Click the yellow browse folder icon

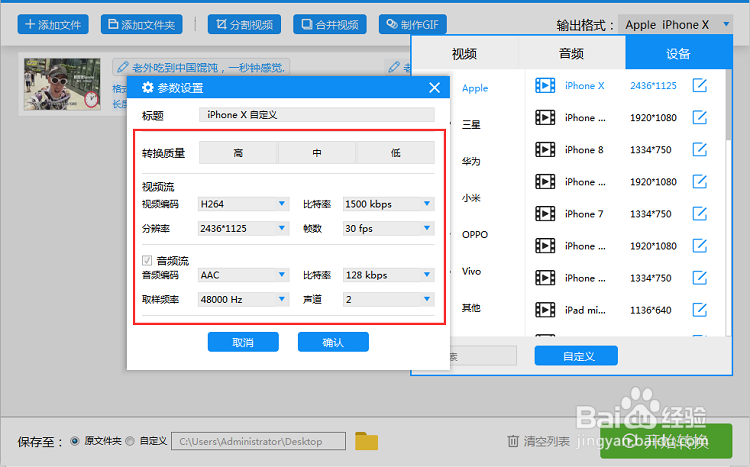tap(366, 441)
